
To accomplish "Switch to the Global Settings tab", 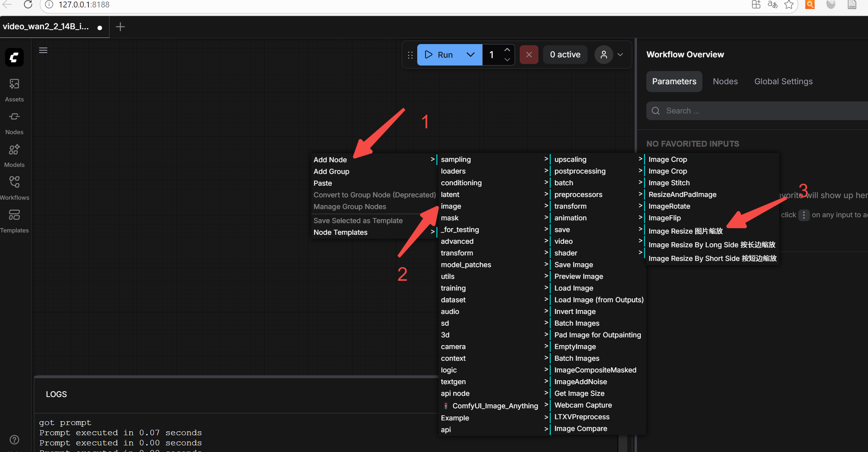I will pos(783,82).
